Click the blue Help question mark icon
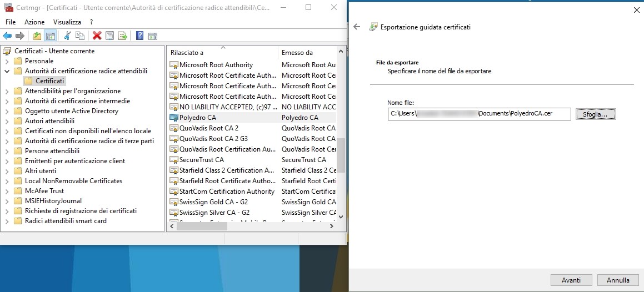 click(139, 36)
